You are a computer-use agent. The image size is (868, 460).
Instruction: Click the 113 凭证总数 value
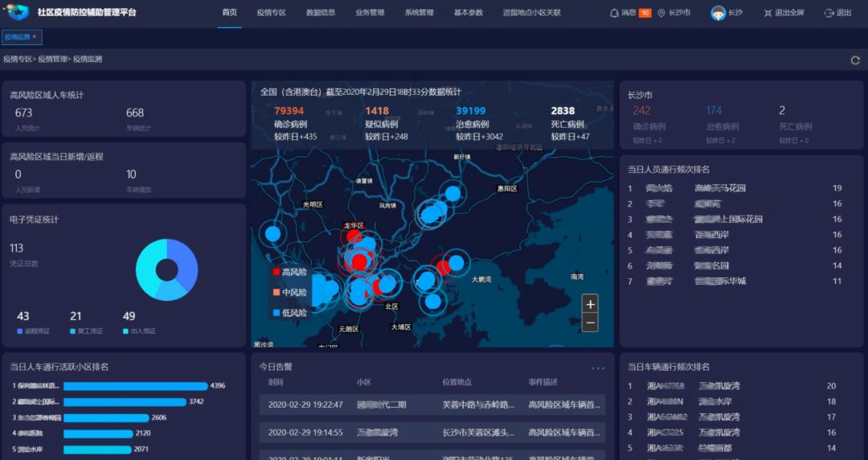pos(17,248)
